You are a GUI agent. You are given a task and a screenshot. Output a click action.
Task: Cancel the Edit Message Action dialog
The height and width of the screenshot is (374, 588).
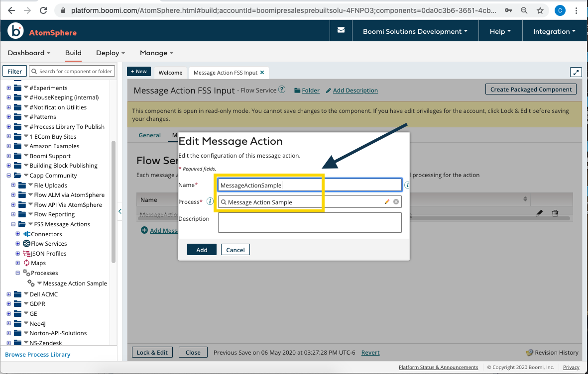tap(235, 250)
